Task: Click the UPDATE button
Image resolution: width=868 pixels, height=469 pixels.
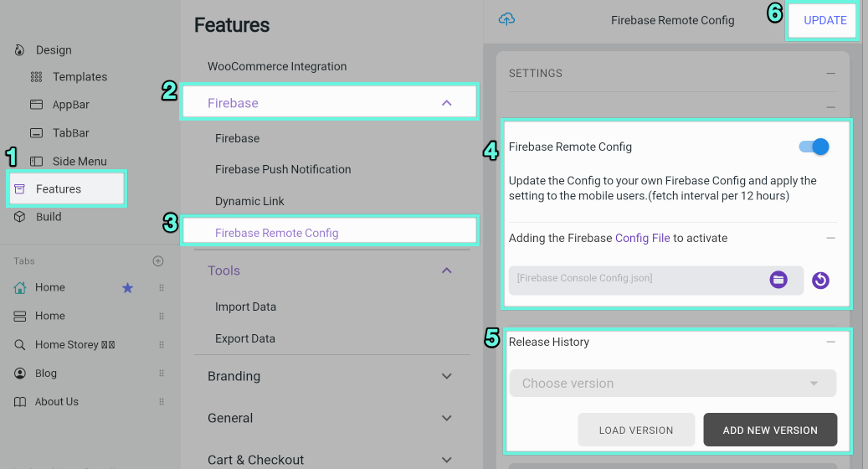Action: pos(824,20)
